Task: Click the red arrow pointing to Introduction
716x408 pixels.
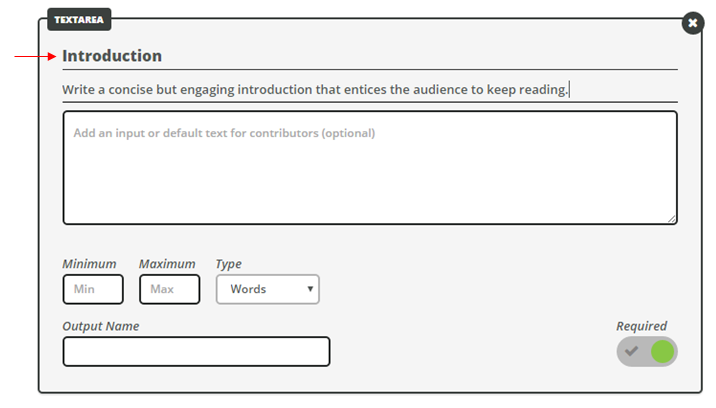Action: 35,56
